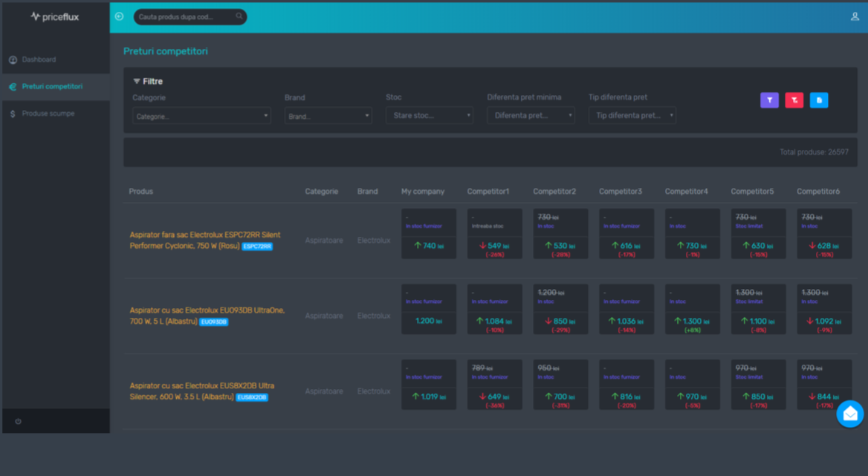The image size is (868, 476).
Task: Click the priceflux logo
Action: (x=55, y=16)
